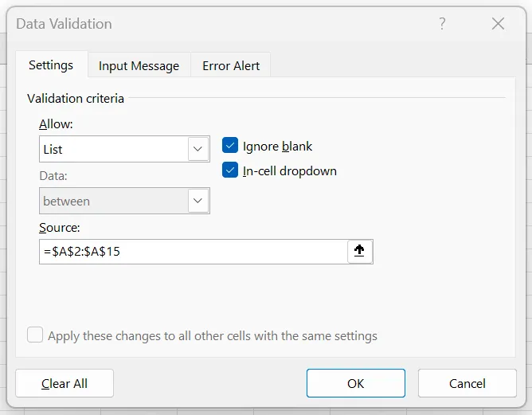Toggle the Ignore blank checkbox

tap(230, 146)
